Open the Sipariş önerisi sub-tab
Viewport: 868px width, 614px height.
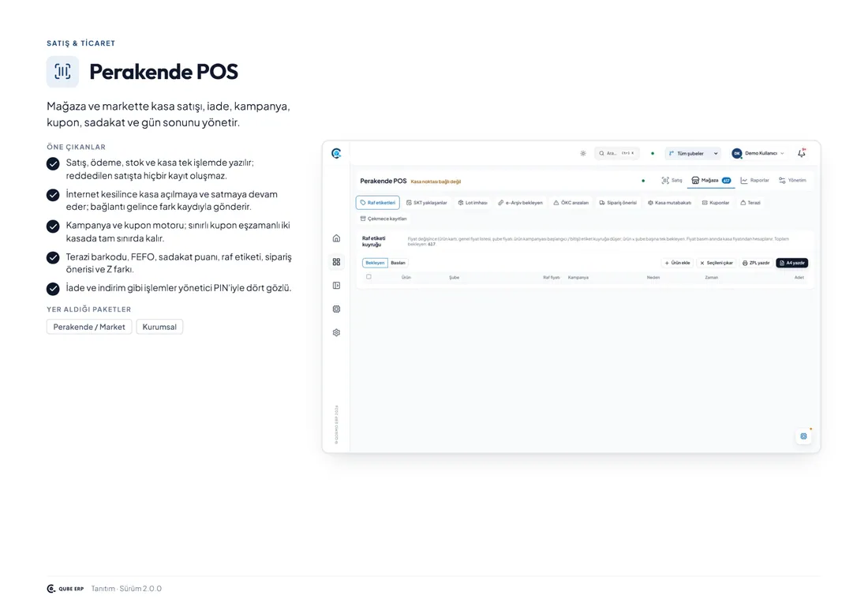pyautogui.click(x=618, y=203)
